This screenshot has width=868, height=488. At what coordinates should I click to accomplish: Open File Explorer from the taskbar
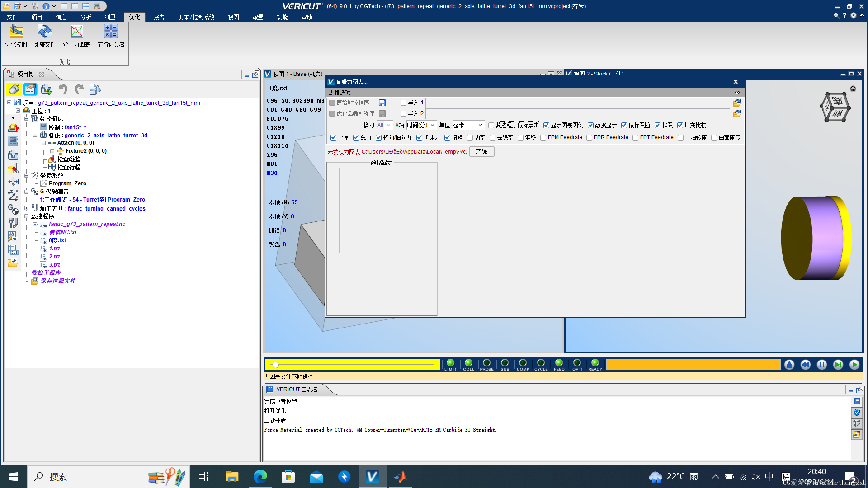tap(232, 477)
